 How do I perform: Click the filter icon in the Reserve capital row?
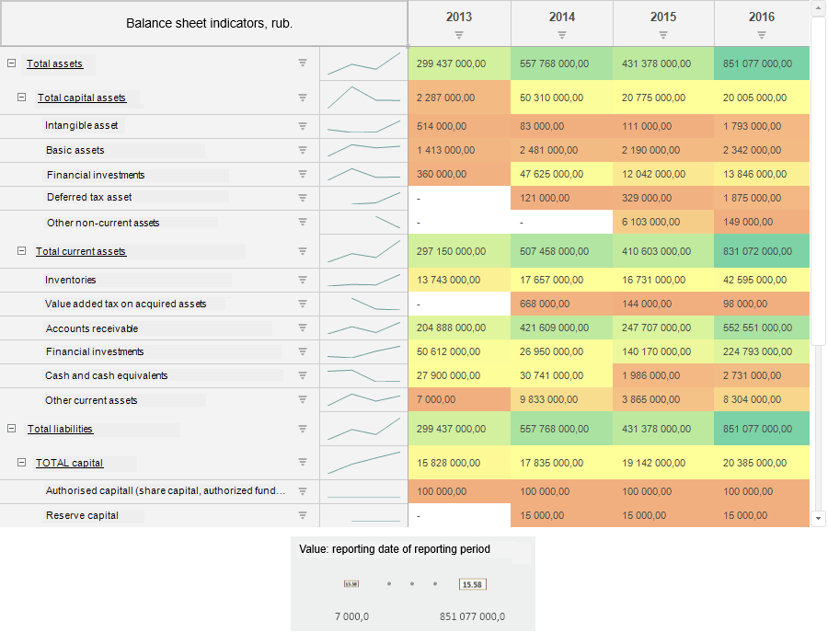pyautogui.click(x=302, y=515)
